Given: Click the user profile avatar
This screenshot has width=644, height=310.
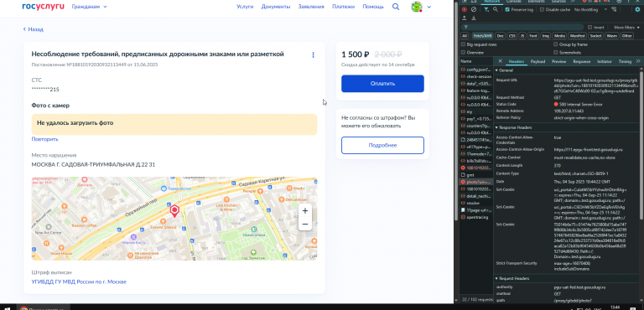Looking at the screenshot, I should pyautogui.click(x=417, y=7).
